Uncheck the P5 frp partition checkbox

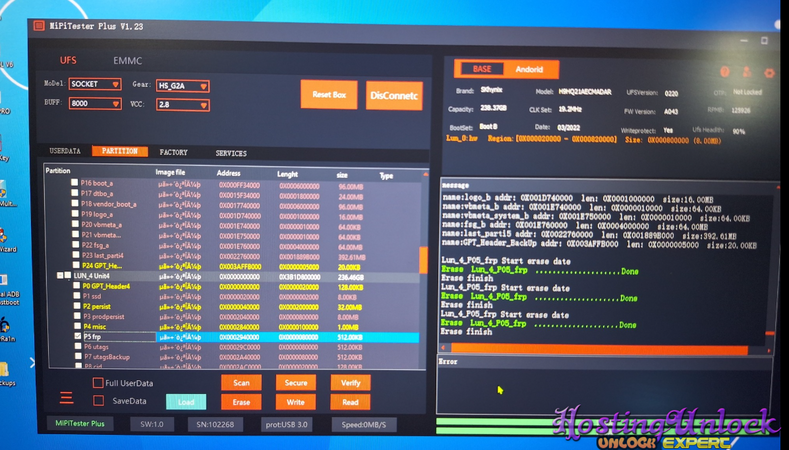coord(75,337)
